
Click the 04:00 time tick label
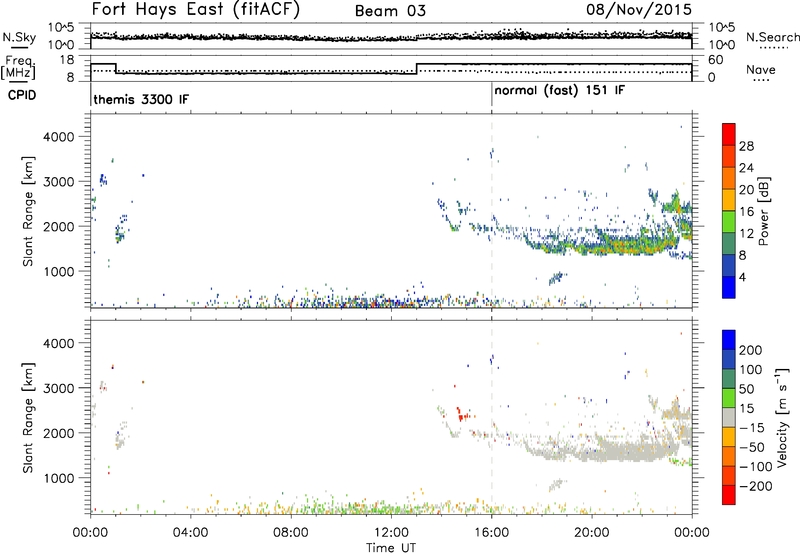(190, 533)
